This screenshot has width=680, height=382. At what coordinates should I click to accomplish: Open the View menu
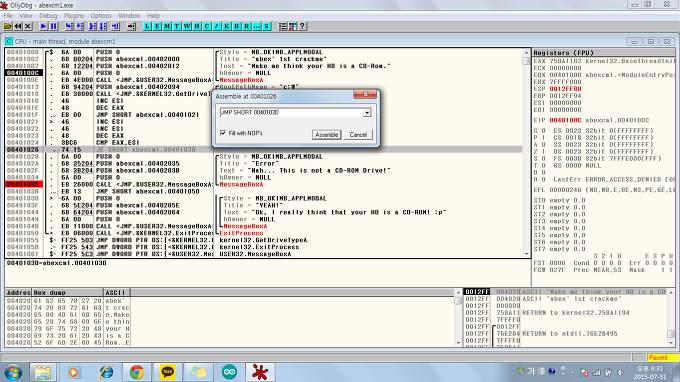click(26, 16)
